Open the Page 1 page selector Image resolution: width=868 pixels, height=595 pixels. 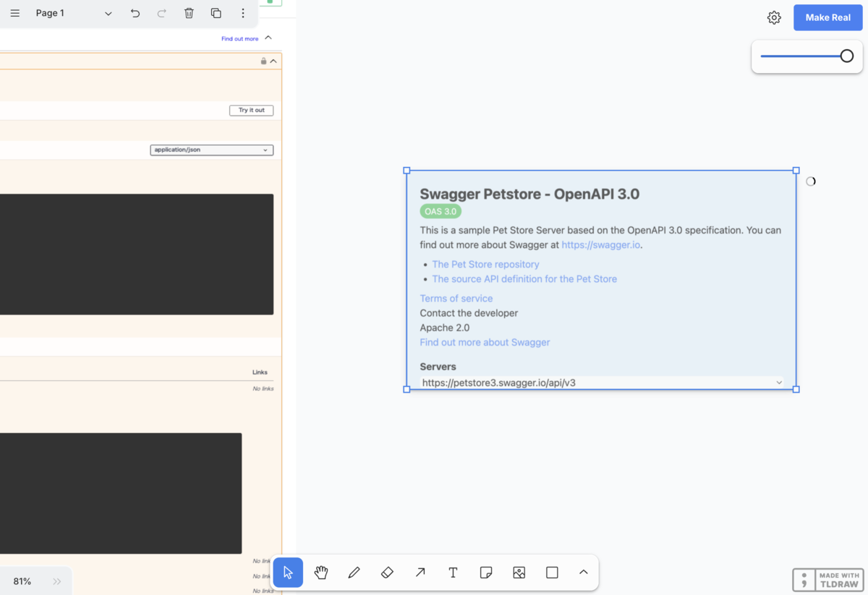pos(73,13)
